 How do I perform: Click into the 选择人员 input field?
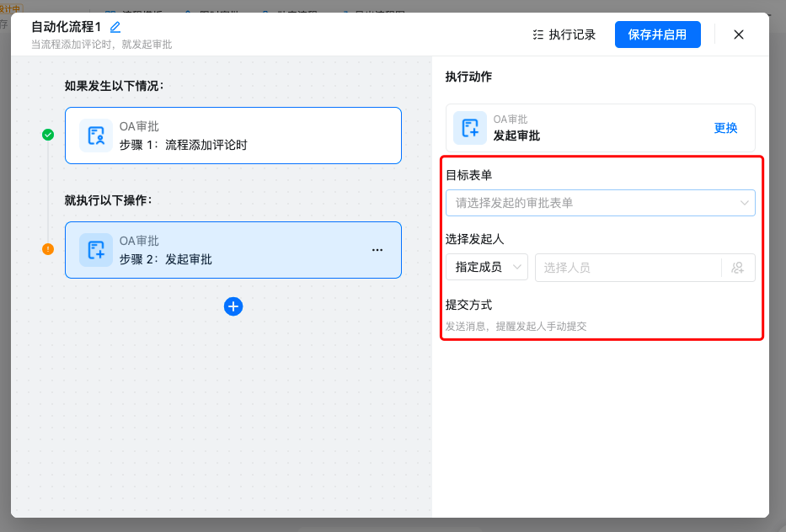click(x=628, y=268)
